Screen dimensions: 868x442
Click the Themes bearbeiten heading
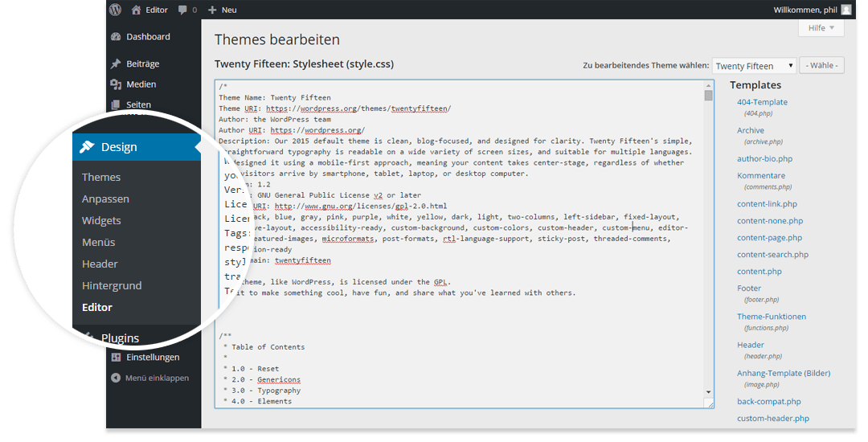pyautogui.click(x=276, y=39)
